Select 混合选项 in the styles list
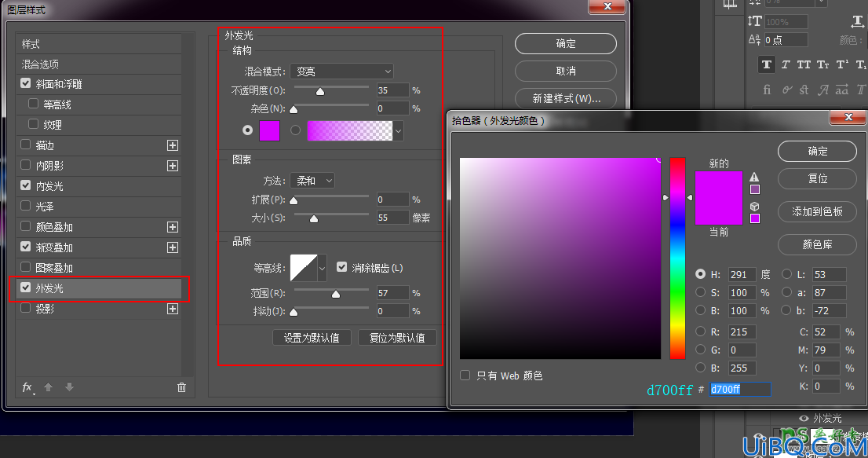Image resolution: width=868 pixels, height=458 pixels. point(99,64)
